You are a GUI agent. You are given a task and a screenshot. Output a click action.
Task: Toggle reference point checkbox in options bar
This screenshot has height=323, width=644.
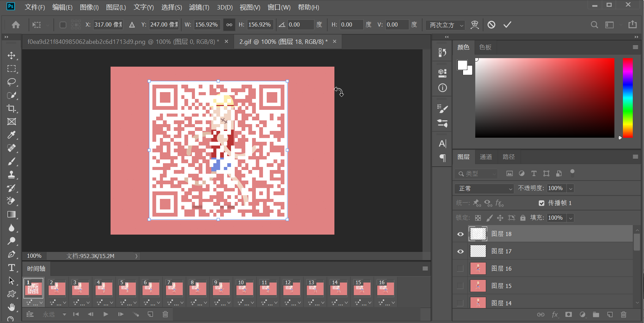63,24
